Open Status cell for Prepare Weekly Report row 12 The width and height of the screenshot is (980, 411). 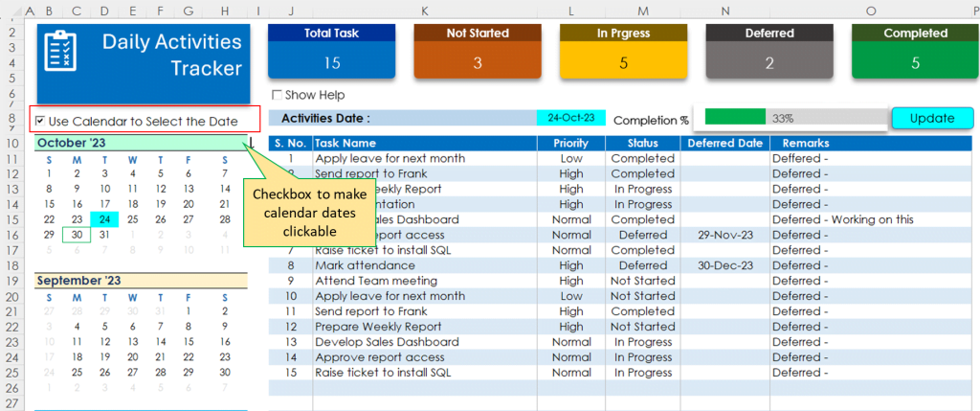click(642, 327)
